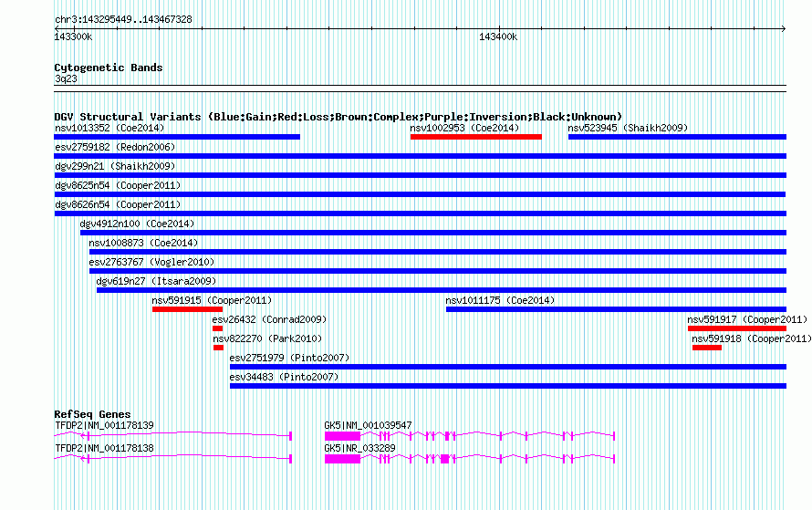Click the esv34483 (Pinto2007) label
This screenshot has width=812, height=510.
tap(283, 377)
